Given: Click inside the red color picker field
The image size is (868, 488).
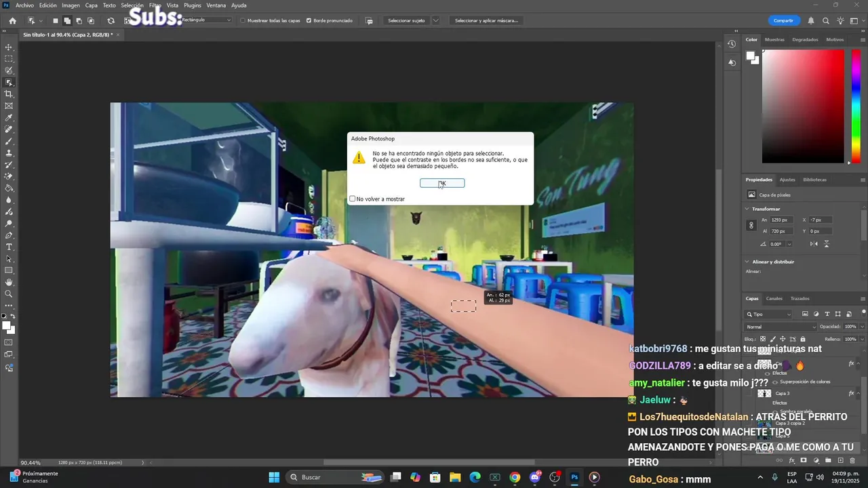Looking at the screenshot, I should click(x=804, y=106).
